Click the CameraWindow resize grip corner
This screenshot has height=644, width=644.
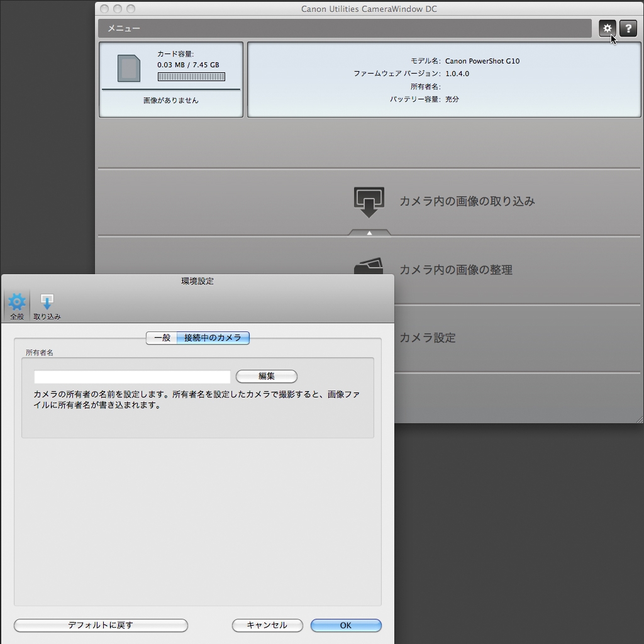[x=639, y=419]
